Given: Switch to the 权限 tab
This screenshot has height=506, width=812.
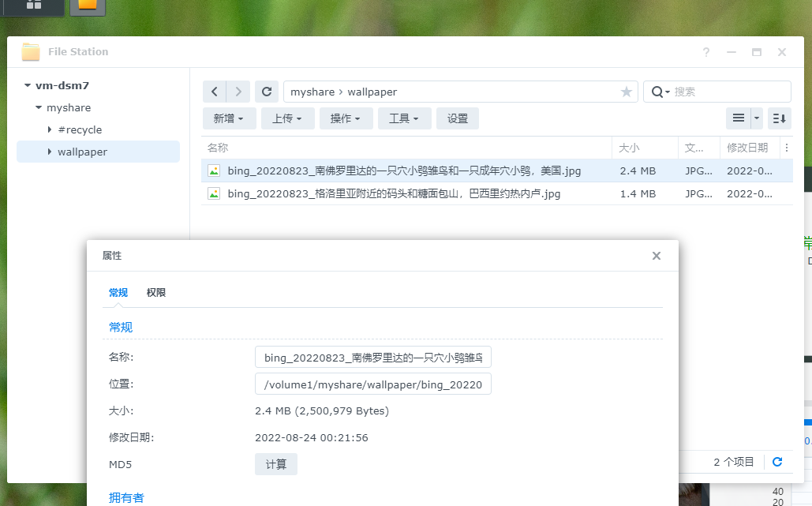Looking at the screenshot, I should pos(156,293).
